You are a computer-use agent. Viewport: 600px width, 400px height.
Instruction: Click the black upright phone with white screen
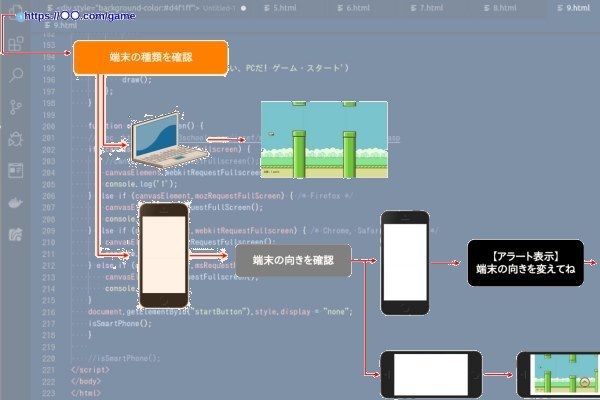click(x=405, y=263)
